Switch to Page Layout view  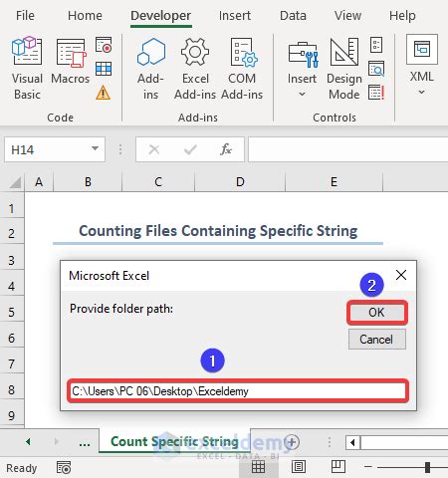(299, 467)
